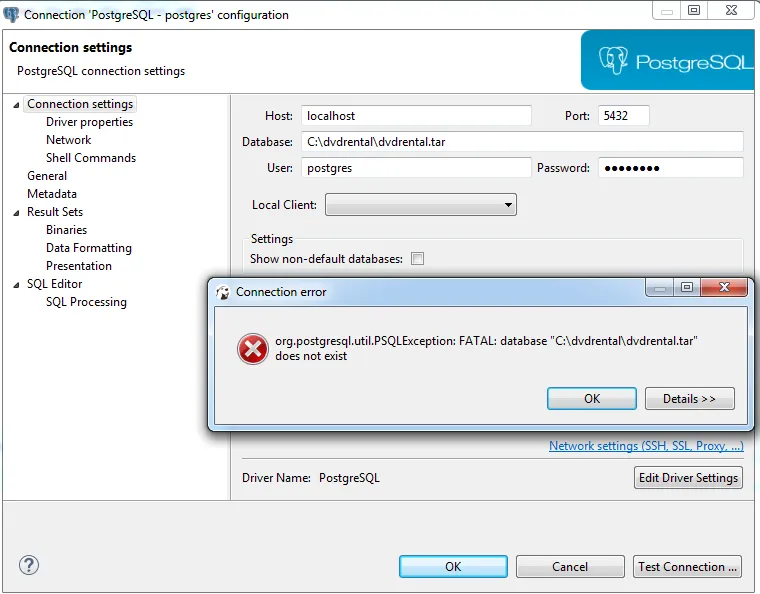Click the Cancel button
760x594 pixels.
(x=570, y=566)
